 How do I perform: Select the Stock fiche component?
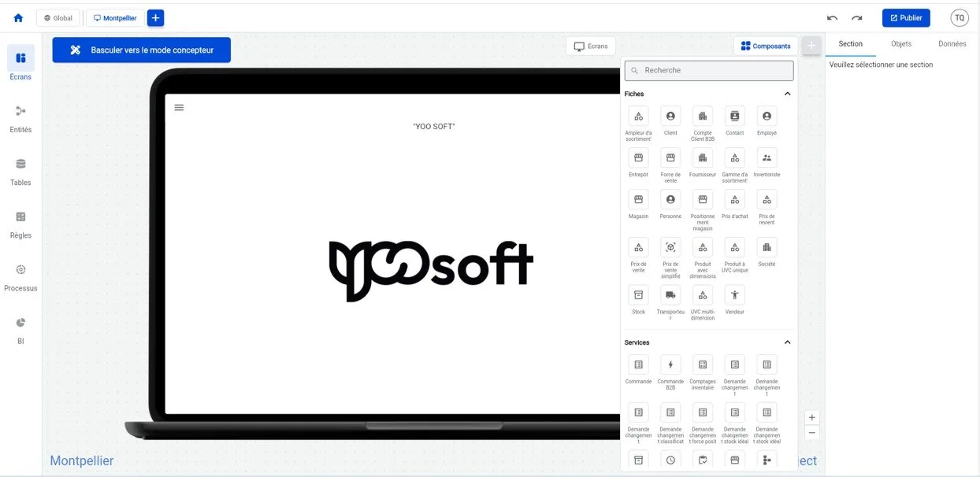tap(638, 301)
